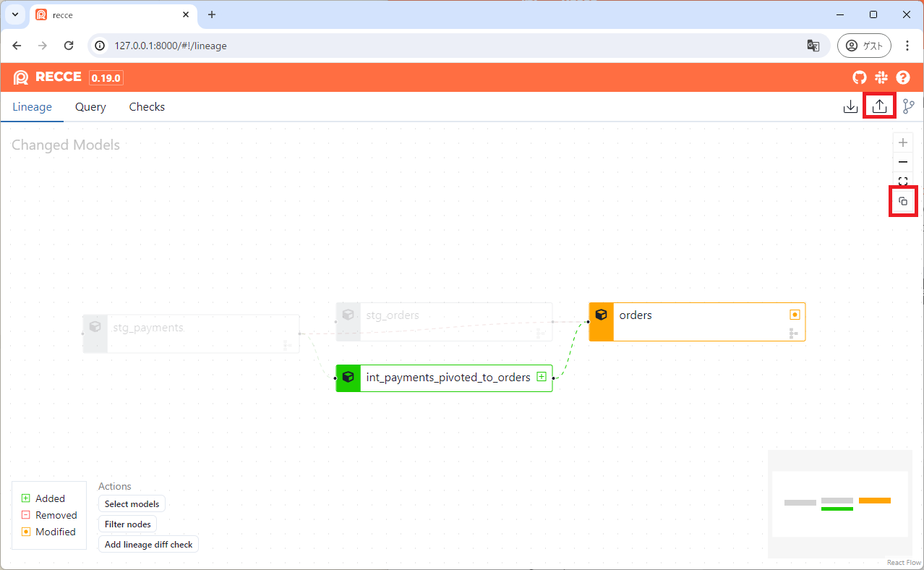Open the help question mark icon
Screen dimensions: 924x570
(903, 77)
